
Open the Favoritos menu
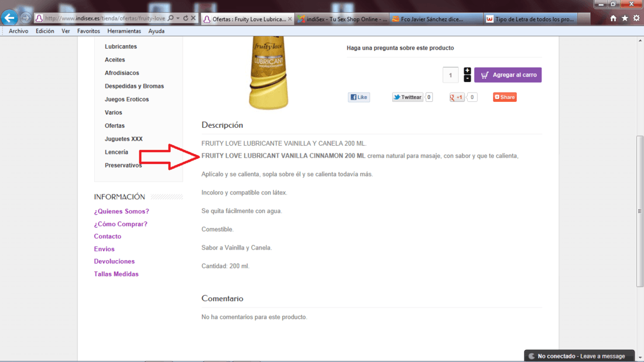pyautogui.click(x=88, y=31)
